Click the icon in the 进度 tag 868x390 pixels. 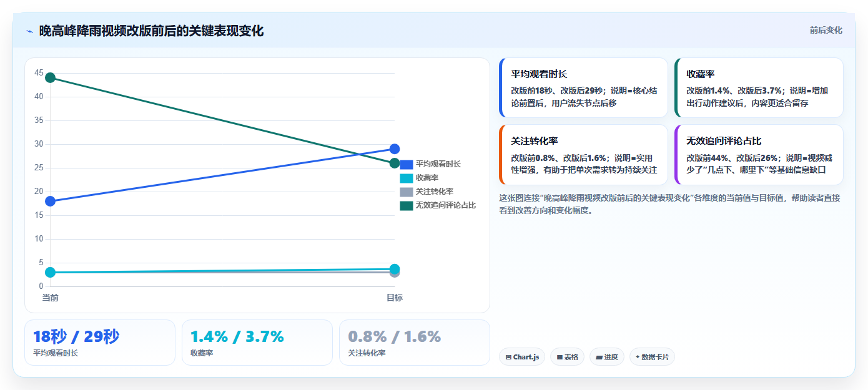click(599, 357)
